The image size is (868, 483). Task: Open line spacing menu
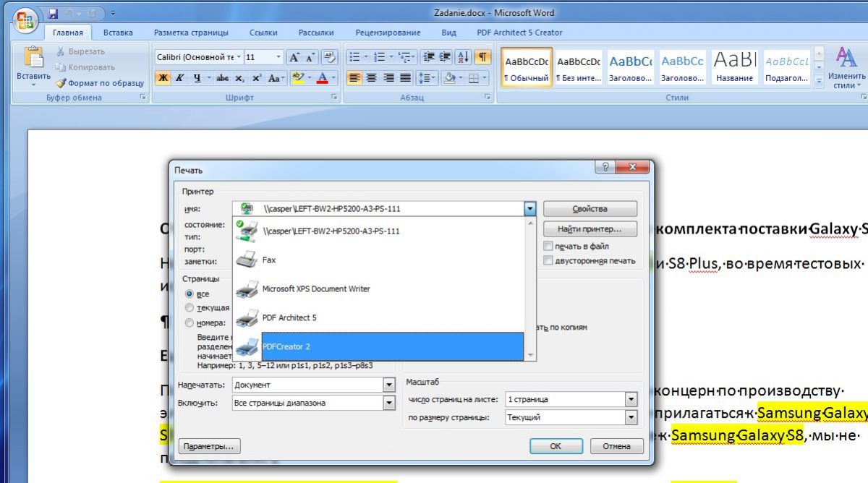click(x=427, y=78)
